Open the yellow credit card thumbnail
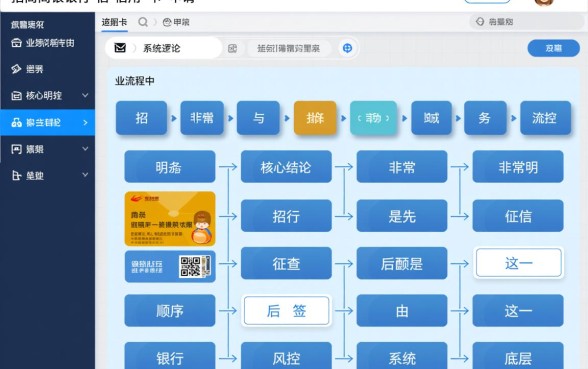This screenshot has height=369, width=588. click(170, 219)
